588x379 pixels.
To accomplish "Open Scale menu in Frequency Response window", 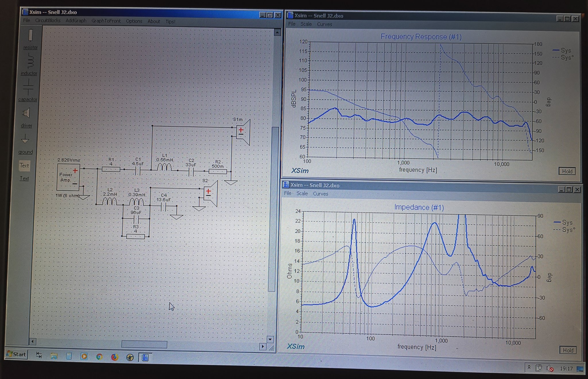I will (306, 24).
